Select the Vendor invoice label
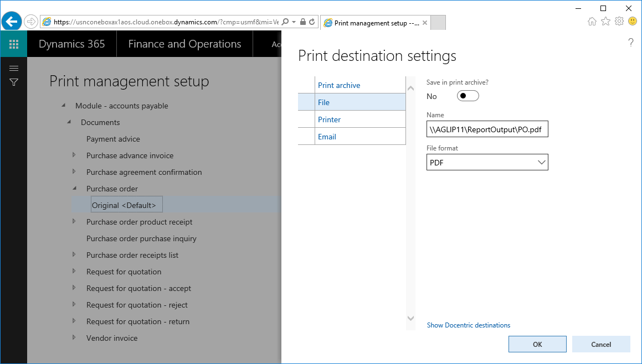 pyautogui.click(x=112, y=338)
